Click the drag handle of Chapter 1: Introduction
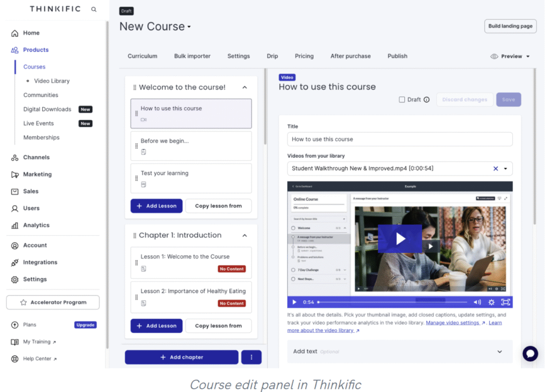Screen dimensions: 552x392 [134, 235]
